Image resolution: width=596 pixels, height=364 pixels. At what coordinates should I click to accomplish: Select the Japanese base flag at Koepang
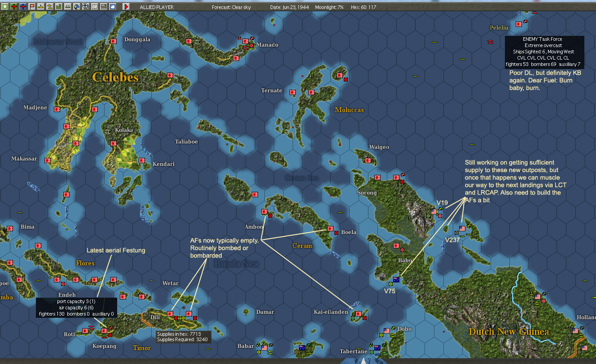[104, 331]
